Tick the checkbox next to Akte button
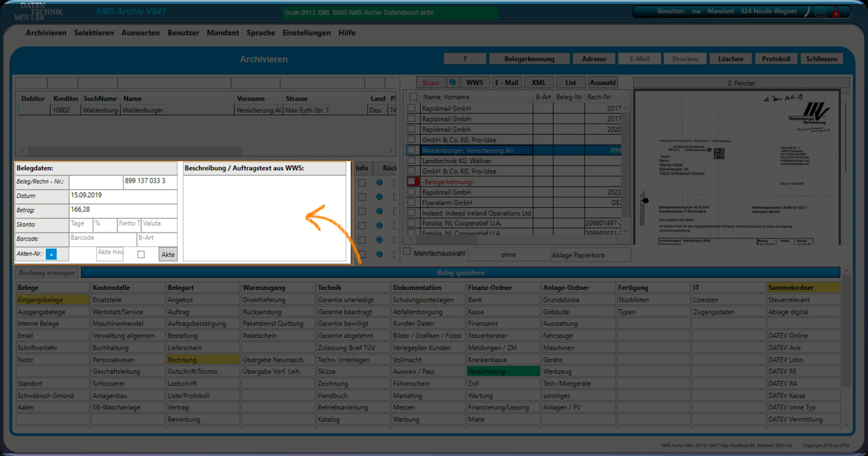Image resolution: width=868 pixels, height=456 pixels. tap(141, 254)
